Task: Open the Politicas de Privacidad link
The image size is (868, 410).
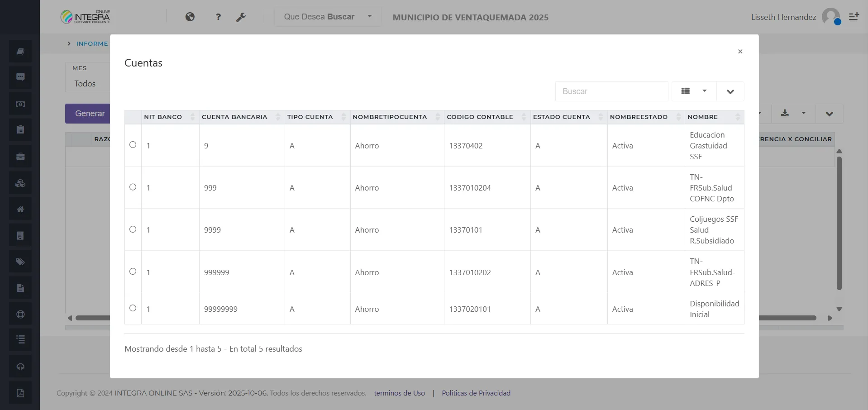Action: (x=476, y=393)
